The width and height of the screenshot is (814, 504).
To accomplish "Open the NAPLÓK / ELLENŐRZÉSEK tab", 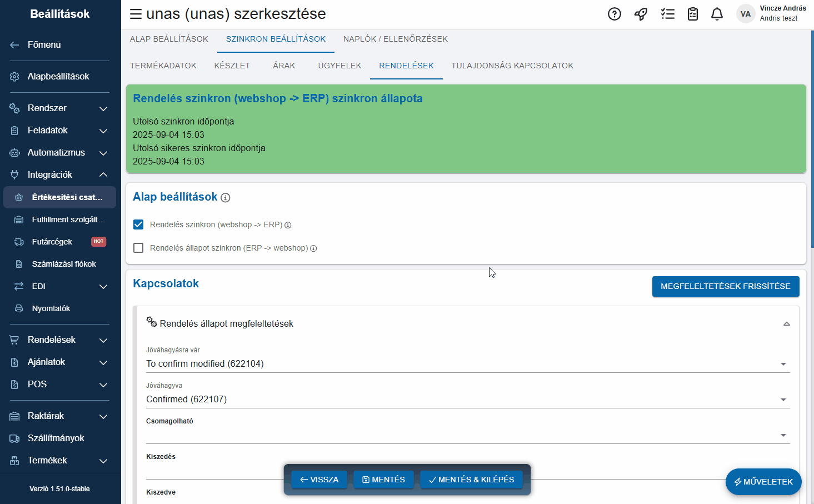I will pyautogui.click(x=395, y=39).
